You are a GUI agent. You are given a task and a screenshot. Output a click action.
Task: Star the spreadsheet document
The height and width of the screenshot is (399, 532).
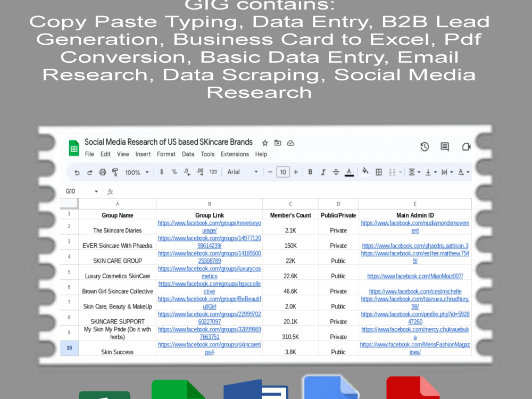click(x=265, y=143)
